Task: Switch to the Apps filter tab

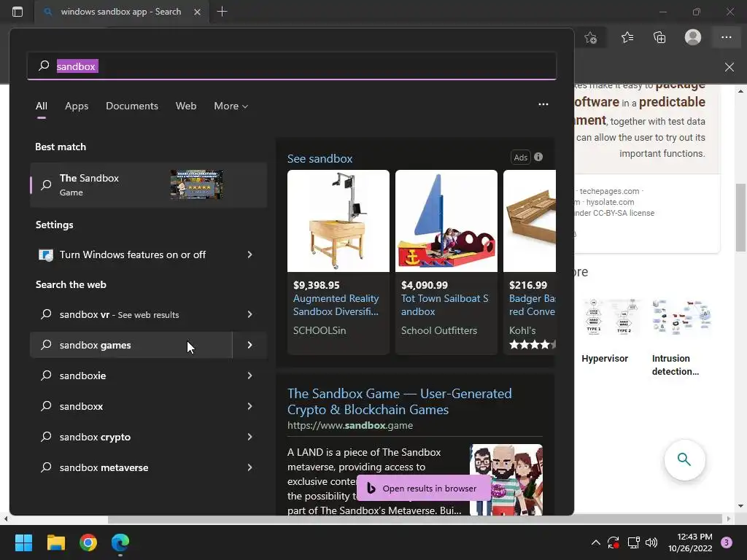Action: coord(77,106)
